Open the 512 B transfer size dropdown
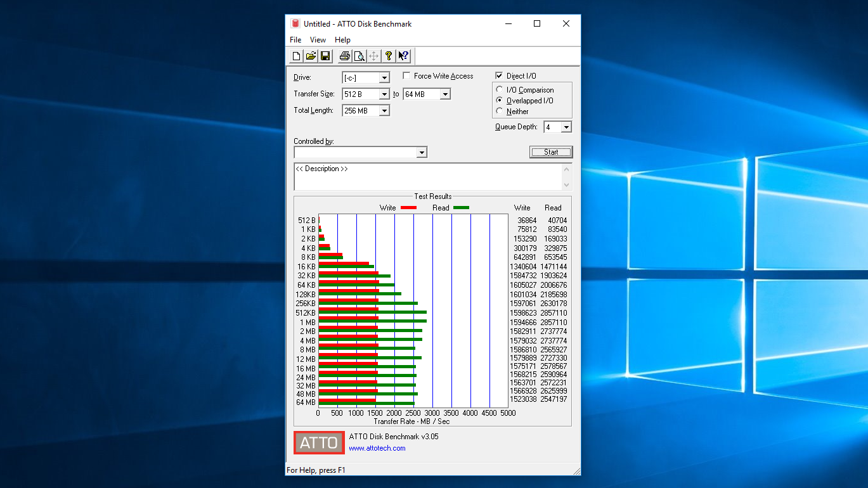The image size is (868, 488). click(384, 94)
